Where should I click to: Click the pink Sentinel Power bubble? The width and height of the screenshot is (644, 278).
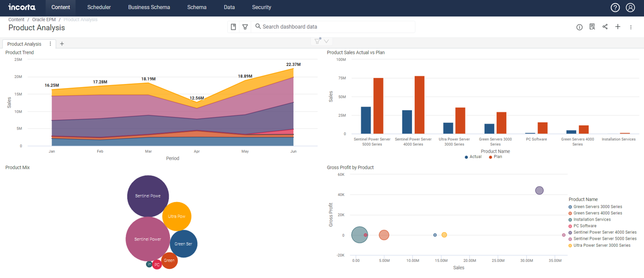click(x=148, y=239)
